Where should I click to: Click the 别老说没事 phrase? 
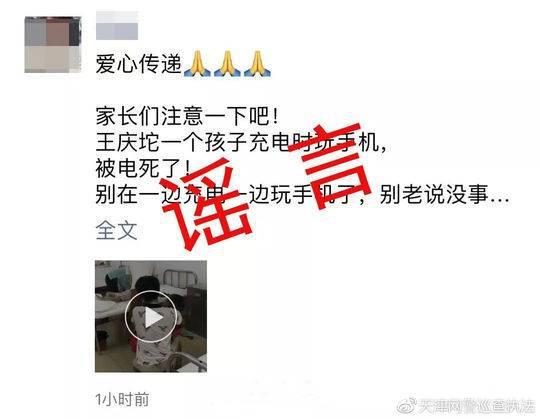[x=434, y=195]
